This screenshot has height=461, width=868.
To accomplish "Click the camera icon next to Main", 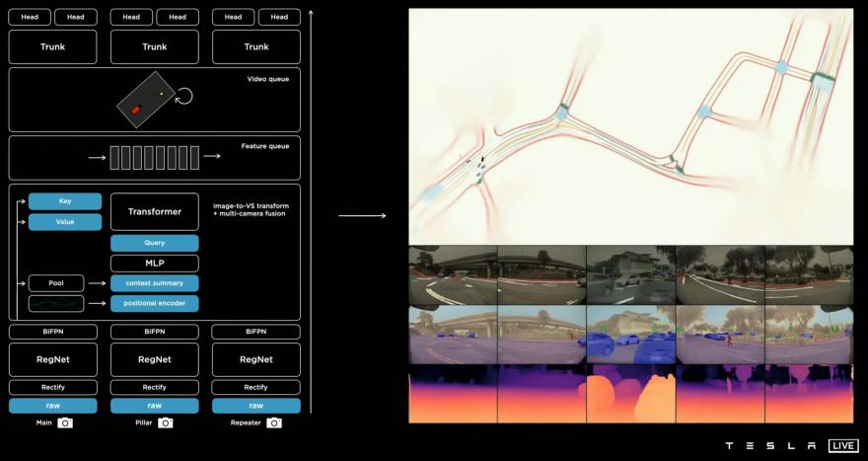I will 65,423.
